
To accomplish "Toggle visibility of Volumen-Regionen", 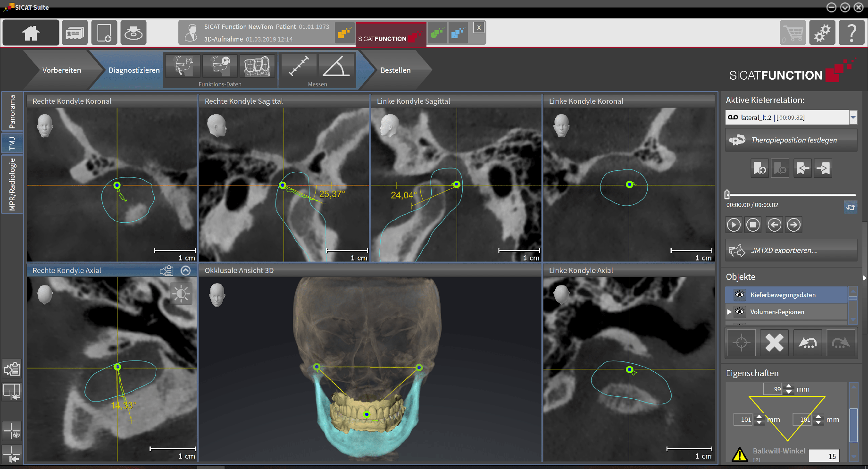I will coord(740,312).
